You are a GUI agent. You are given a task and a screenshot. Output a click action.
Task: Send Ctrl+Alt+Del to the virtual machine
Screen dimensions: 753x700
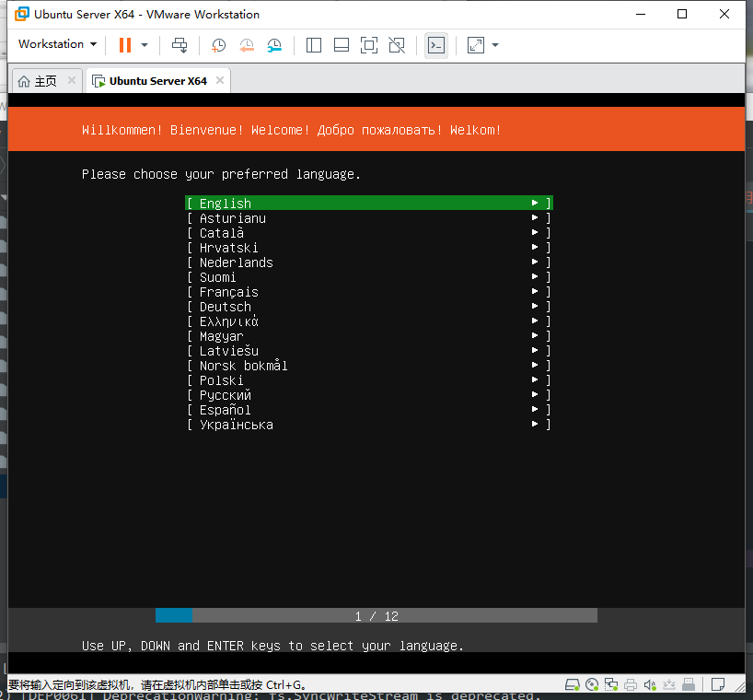point(180,45)
